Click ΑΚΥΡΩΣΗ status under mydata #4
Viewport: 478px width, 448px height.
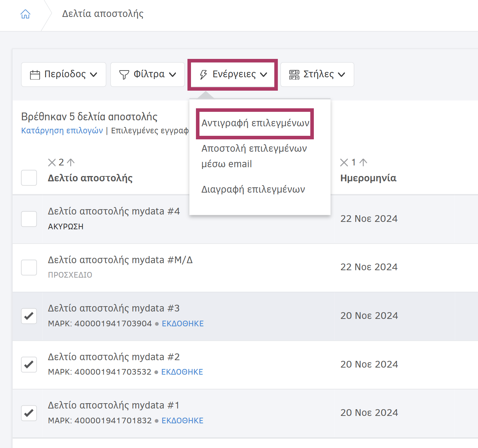coord(66,226)
